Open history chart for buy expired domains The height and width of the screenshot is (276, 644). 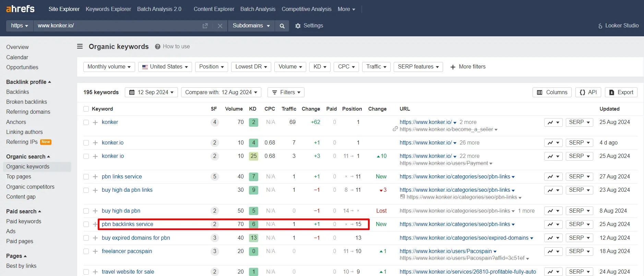coord(553,238)
